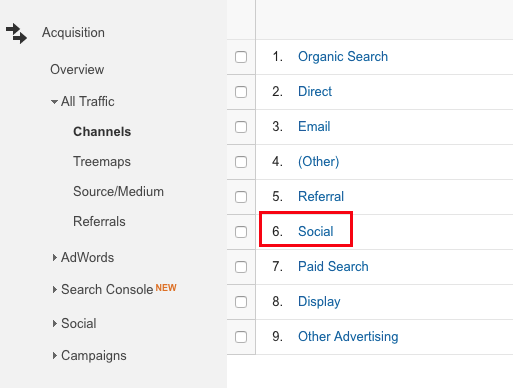Open the Overview report

point(77,69)
